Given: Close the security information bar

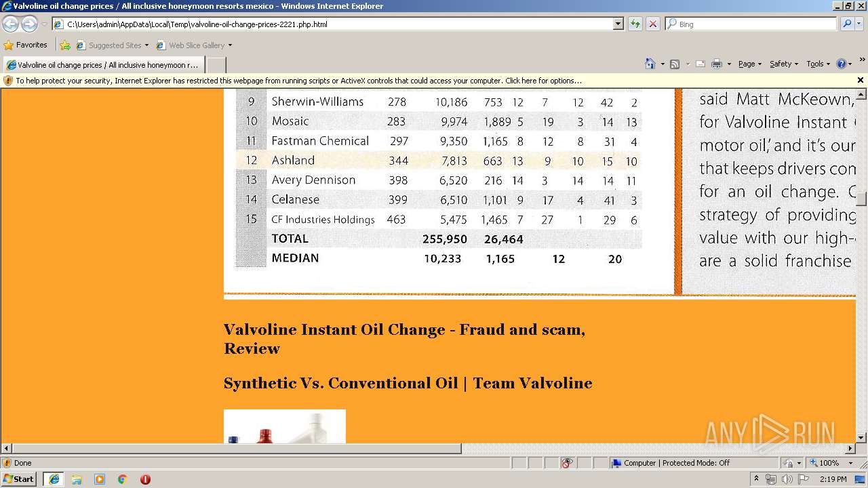Looking at the screenshot, I should 861,80.
